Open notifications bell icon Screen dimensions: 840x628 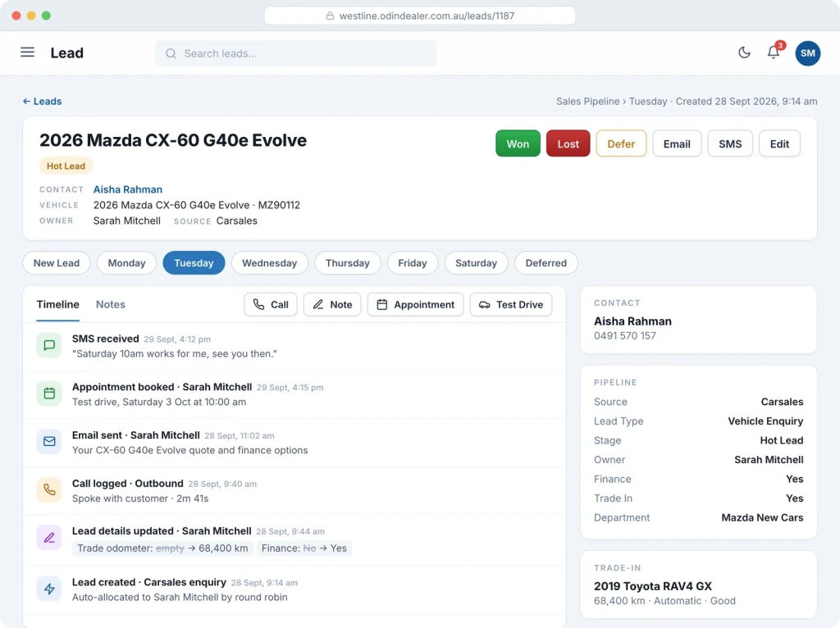coord(773,52)
